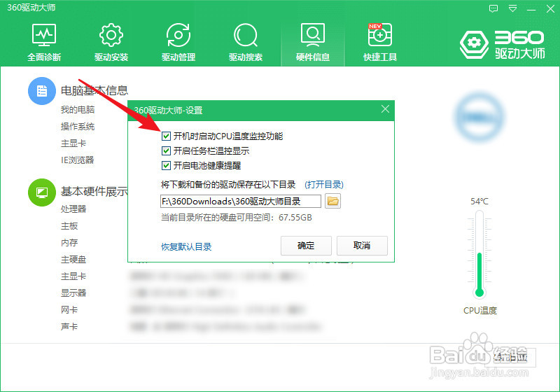Screen dimensions: 560x392
Task: Select 处理器 in the hardware list
Action: 73,209
